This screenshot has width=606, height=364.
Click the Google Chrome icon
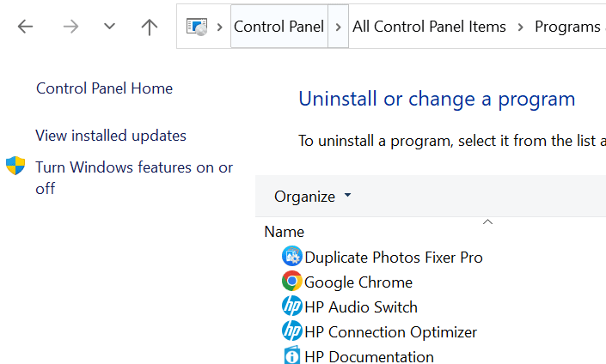292,282
